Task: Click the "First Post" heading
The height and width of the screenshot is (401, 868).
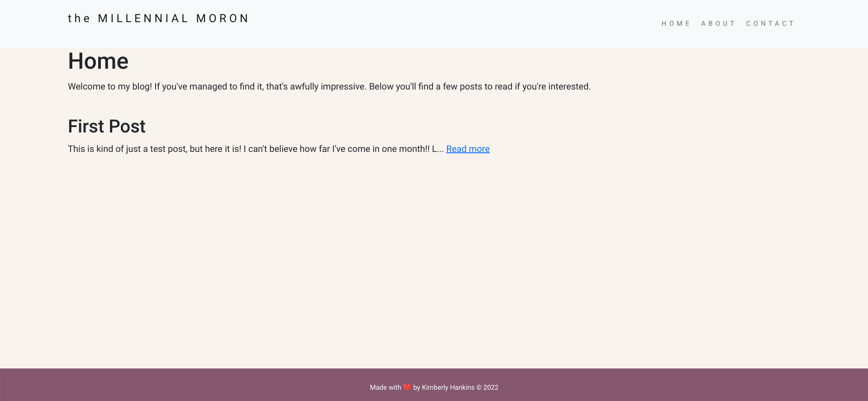Action: click(x=107, y=127)
